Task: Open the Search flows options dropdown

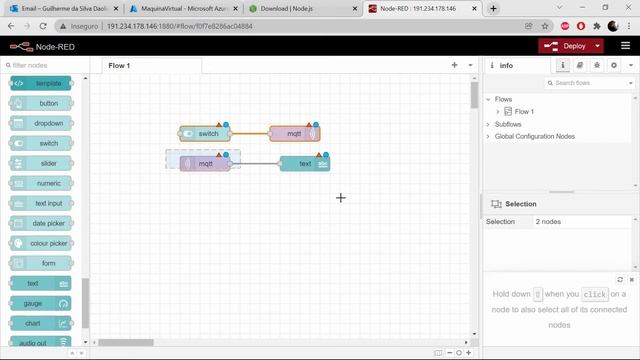Action: pyautogui.click(x=631, y=83)
